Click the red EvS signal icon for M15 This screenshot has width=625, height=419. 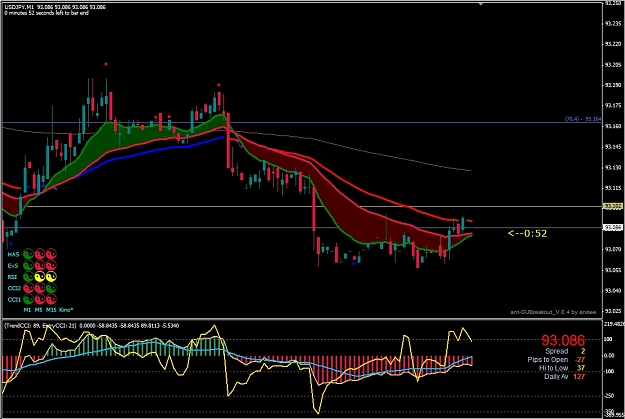(x=51, y=265)
